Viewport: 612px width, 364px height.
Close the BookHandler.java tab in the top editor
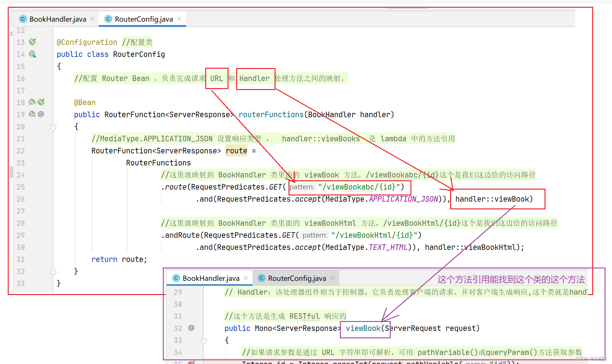coord(93,19)
